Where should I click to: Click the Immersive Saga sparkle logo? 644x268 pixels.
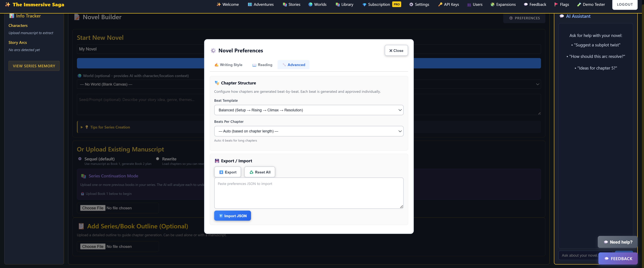click(x=8, y=5)
